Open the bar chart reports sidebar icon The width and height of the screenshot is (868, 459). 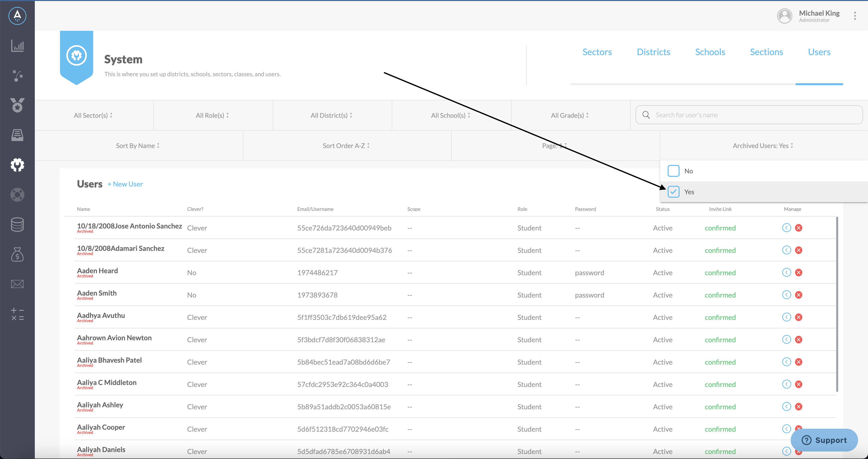[x=17, y=45]
